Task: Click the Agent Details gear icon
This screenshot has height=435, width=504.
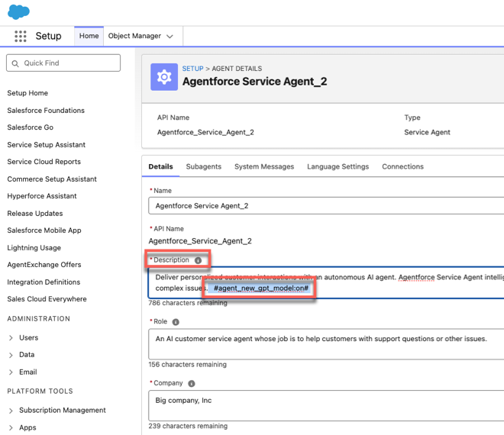Action: point(164,77)
